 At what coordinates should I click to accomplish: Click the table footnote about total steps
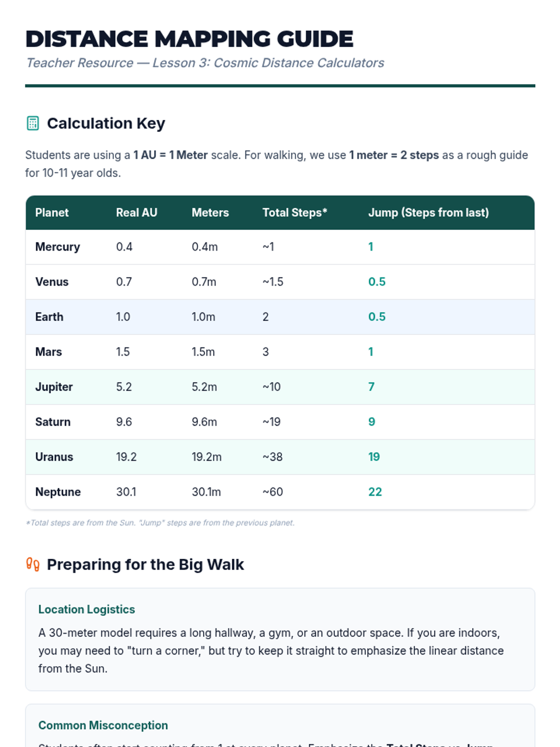(x=160, y=523)
